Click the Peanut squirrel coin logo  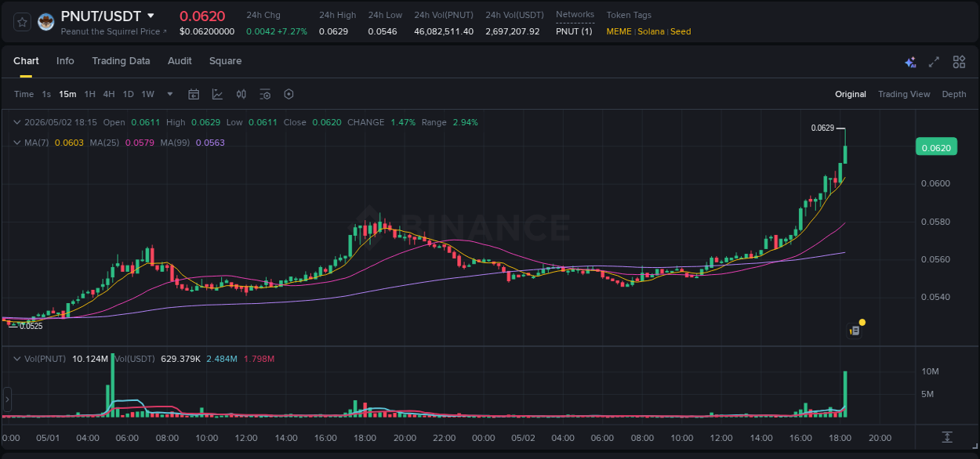[x=46, y=22]
